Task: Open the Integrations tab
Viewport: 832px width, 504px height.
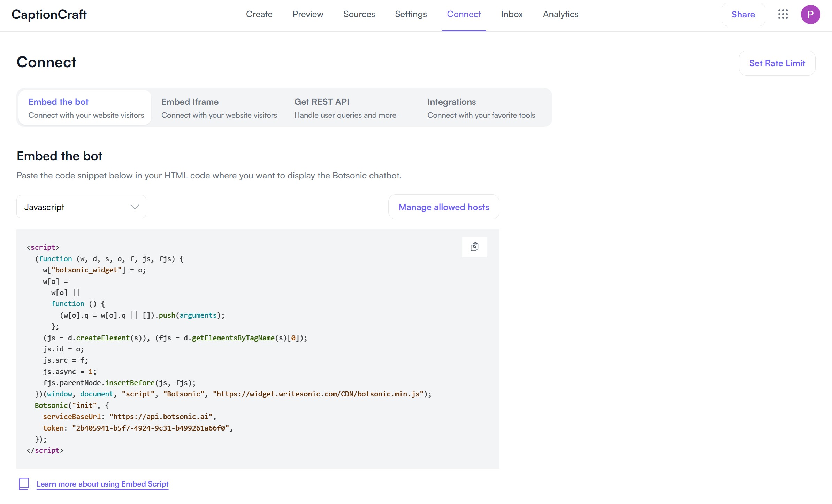Action: [x=481, y=108]
